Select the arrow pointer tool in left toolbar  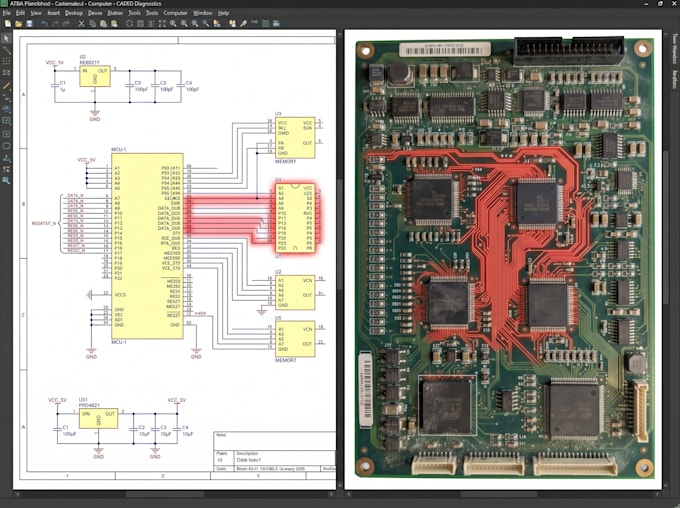[x=6, y=39]
